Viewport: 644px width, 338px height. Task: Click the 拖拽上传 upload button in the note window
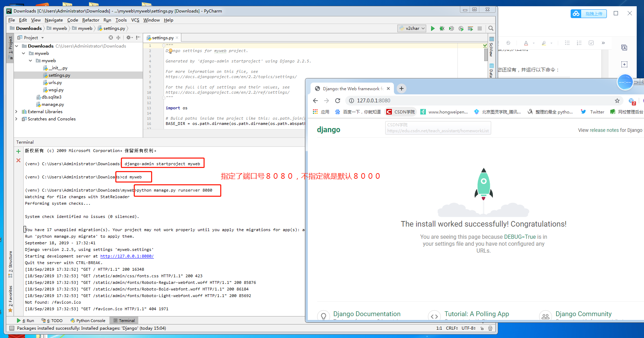pyautogui.click(x=589, y=14)
